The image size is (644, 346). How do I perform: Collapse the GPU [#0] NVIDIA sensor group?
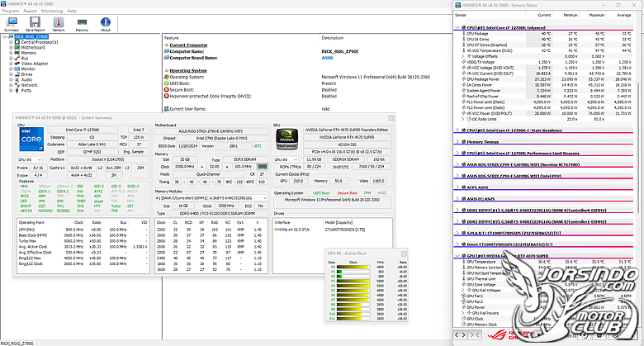tap(457, 256)
